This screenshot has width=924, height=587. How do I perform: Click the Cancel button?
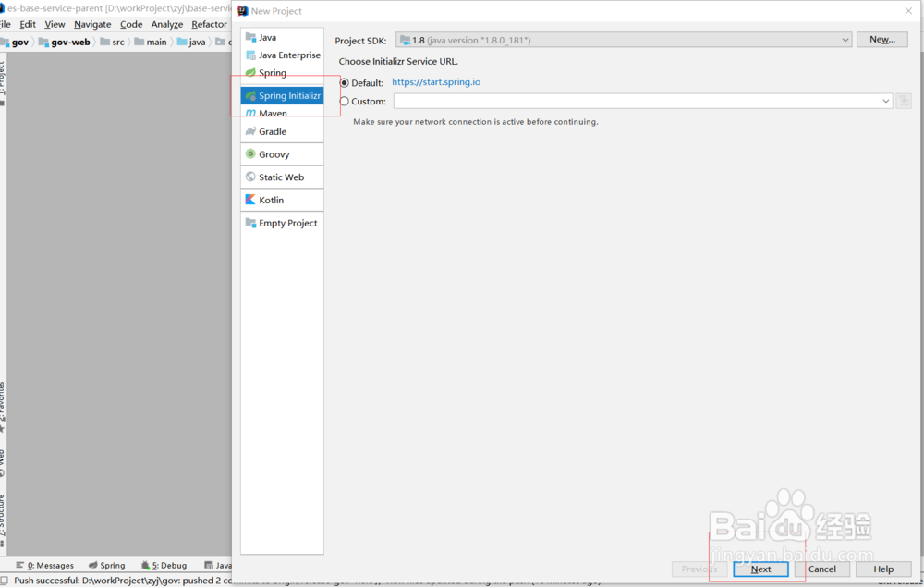point(822,569)
